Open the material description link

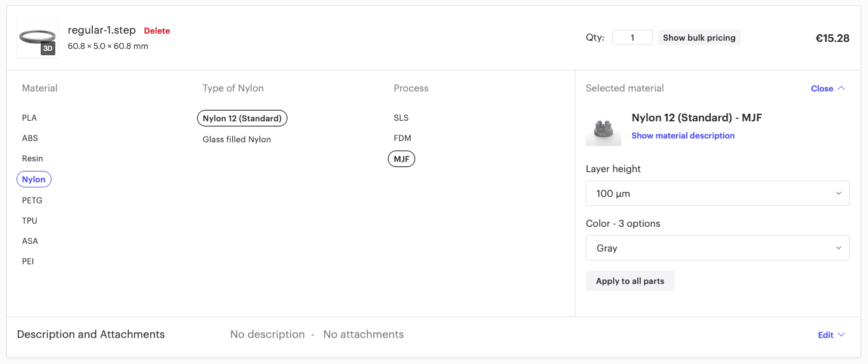point(682,136)
